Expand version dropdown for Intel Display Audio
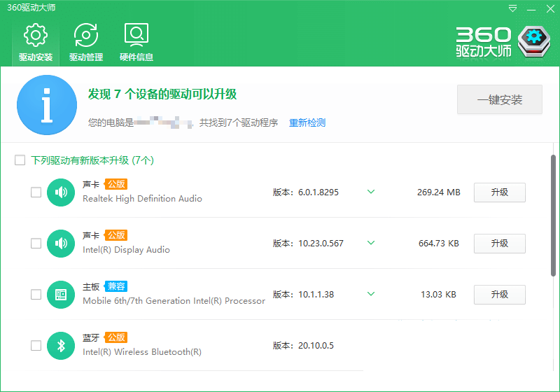This screenshot has height=392, width=560. pyautogui.click(x=371, y=243)
